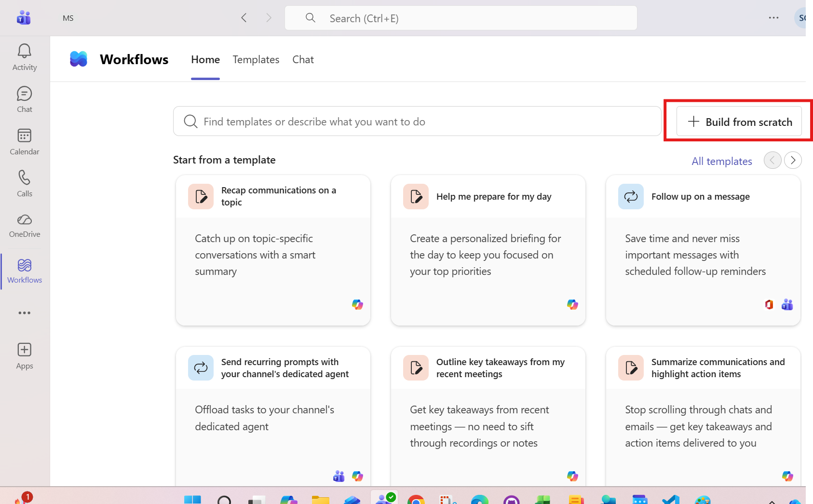
Task: Click "Outline key takeaways from my recent meetings"
Action: tap(501, 368)
